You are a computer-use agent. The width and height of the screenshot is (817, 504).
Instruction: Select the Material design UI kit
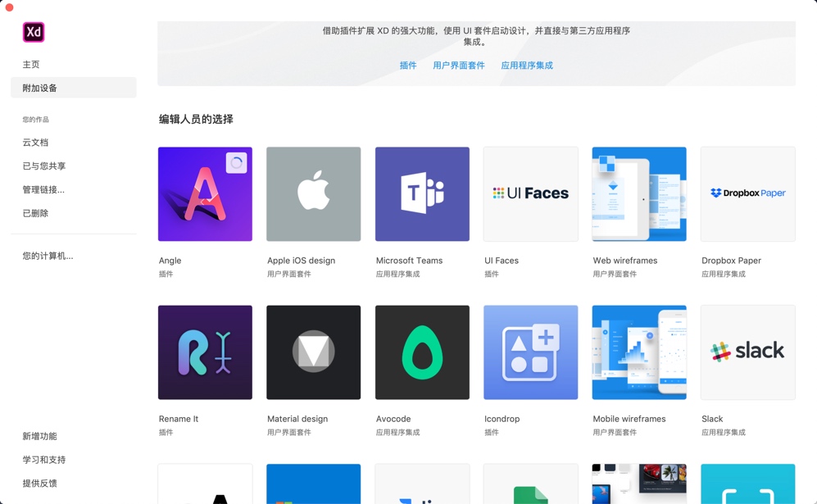[313, 352]
